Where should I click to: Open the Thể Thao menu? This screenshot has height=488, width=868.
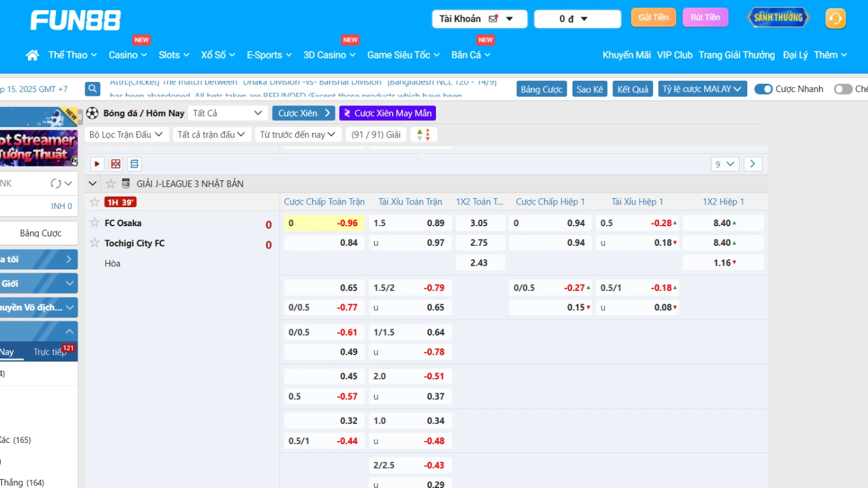coord(72,55)
